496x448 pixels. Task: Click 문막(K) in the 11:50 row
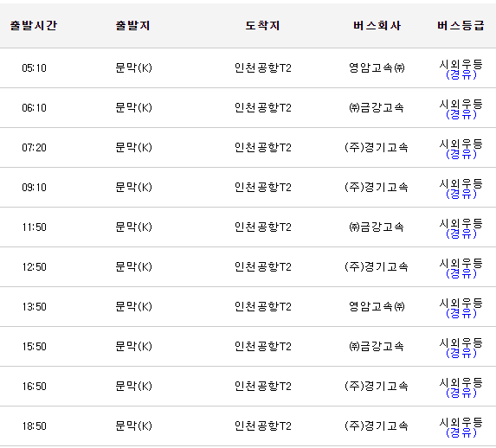(x=133, y=227)
